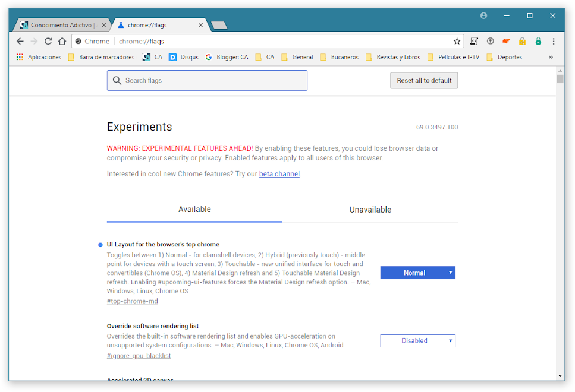Viewport: 575px width, 392px height.
Task: Click the Chrome site info icon in address bar
Action: 78,42
